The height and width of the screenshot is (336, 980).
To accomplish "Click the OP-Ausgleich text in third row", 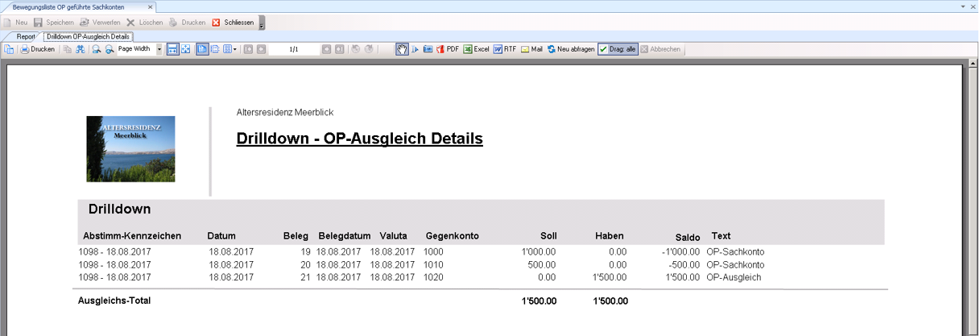I will point(734,277).
